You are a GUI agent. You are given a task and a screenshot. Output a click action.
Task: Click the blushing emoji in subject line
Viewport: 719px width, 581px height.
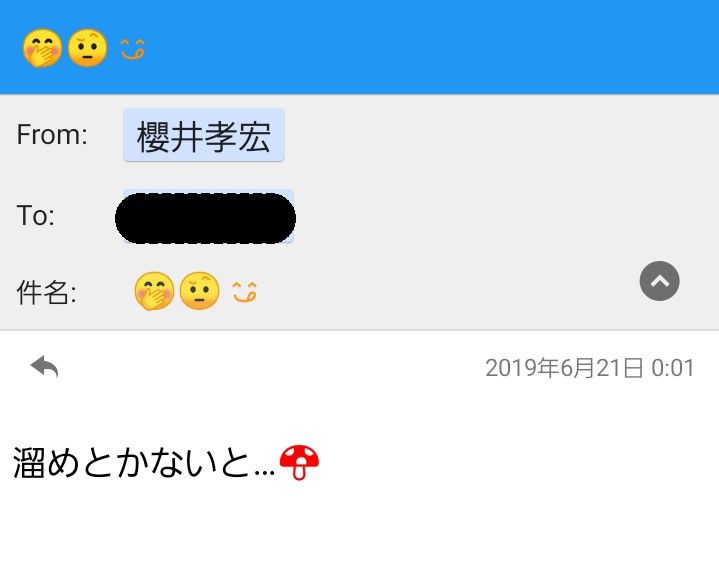154,291
